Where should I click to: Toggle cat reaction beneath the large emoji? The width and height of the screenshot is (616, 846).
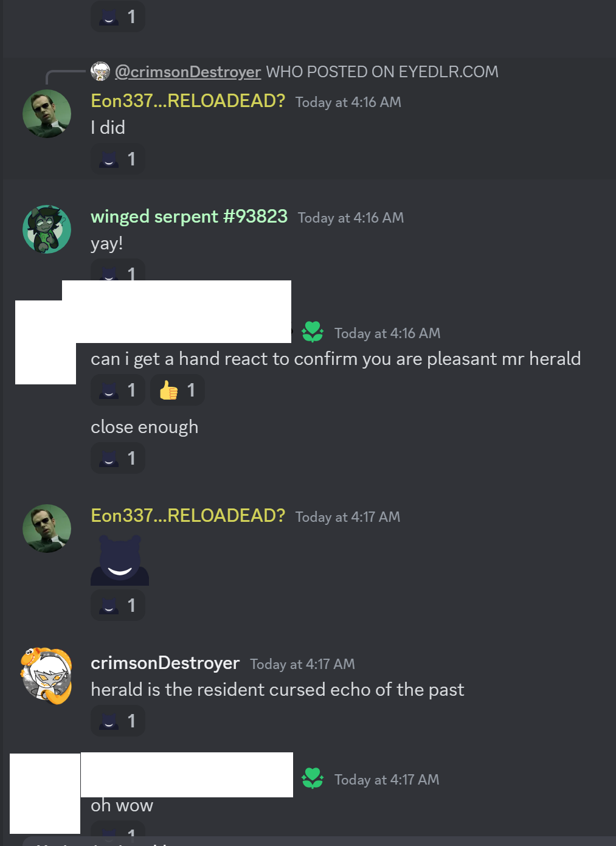tap(118, 605)
